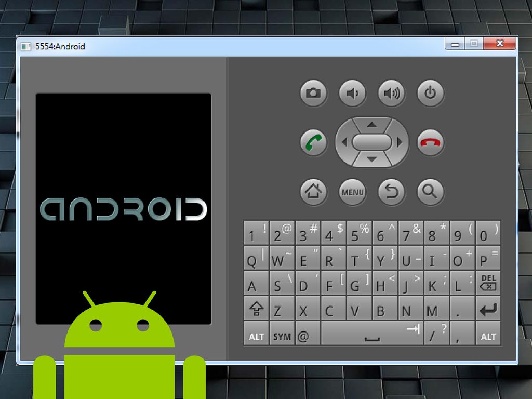Image resolution: width=532 pixels, height=399 pixels.
Task: Tap the W key
Action: click(282, 258)
